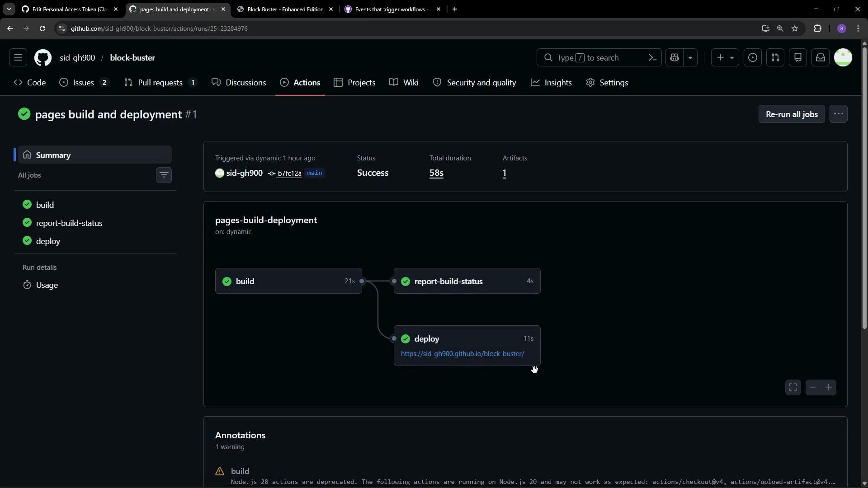
Task: Open Copilot chat icon
Action: 675,58
